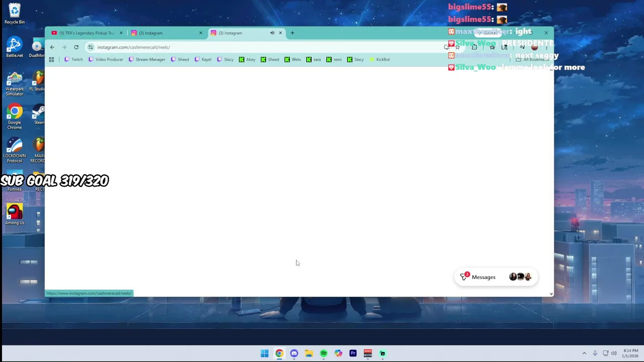Screen dimensions: 644x362
Task: Open the Google Chrome desktop shortcut
Action: (x=15, y=117)
